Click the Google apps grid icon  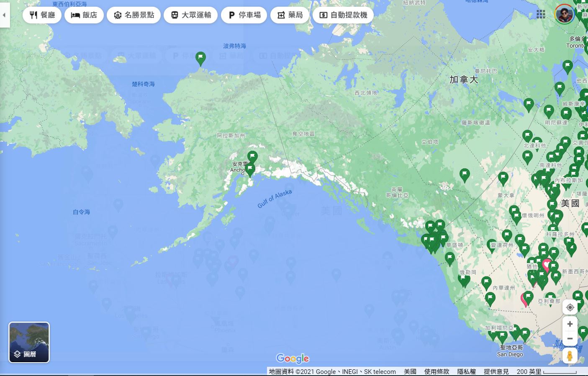click(x=541, y=14)
